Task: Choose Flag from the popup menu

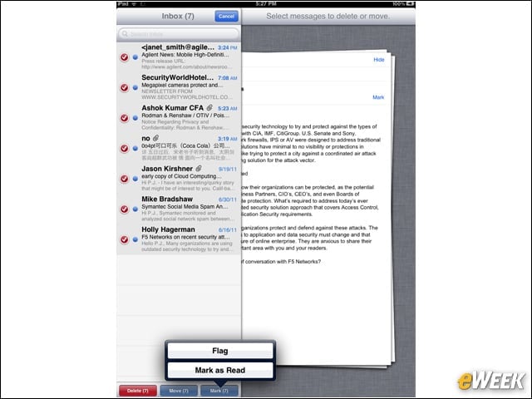Action: [220, 351]
